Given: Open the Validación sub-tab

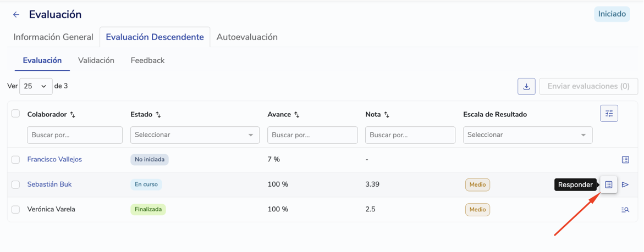Looking at the screenshot, I should coord(96,60).
